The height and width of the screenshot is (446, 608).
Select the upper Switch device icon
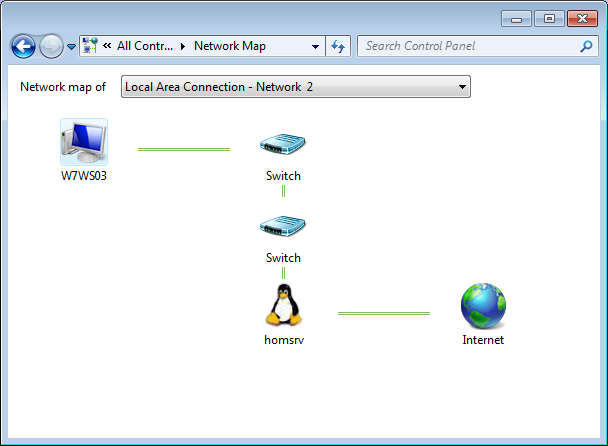[x=283, y=146]
